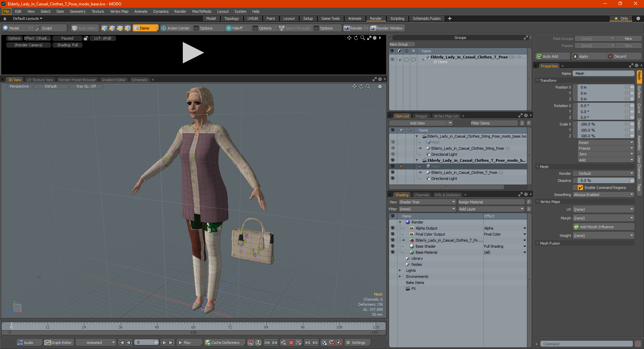Click New pass group button
Viewport: 644px width, 349px height.
click(628, 39)
